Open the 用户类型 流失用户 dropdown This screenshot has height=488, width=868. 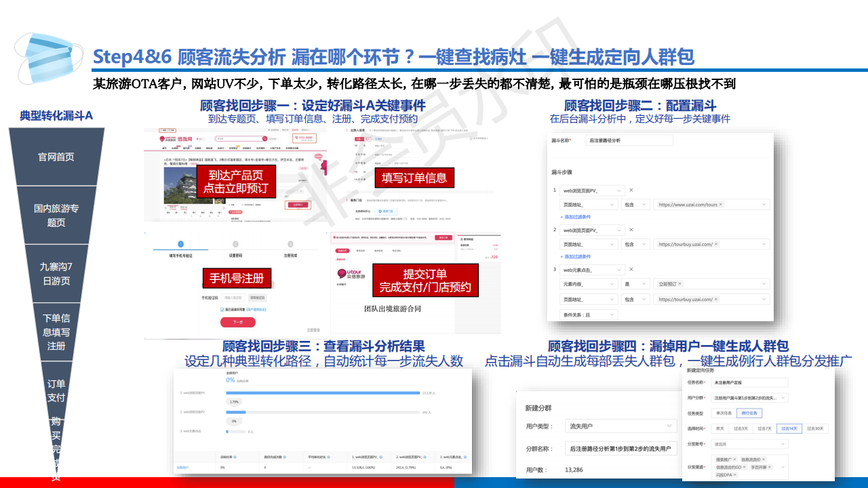pyautogui.click(x=620, y=426)
